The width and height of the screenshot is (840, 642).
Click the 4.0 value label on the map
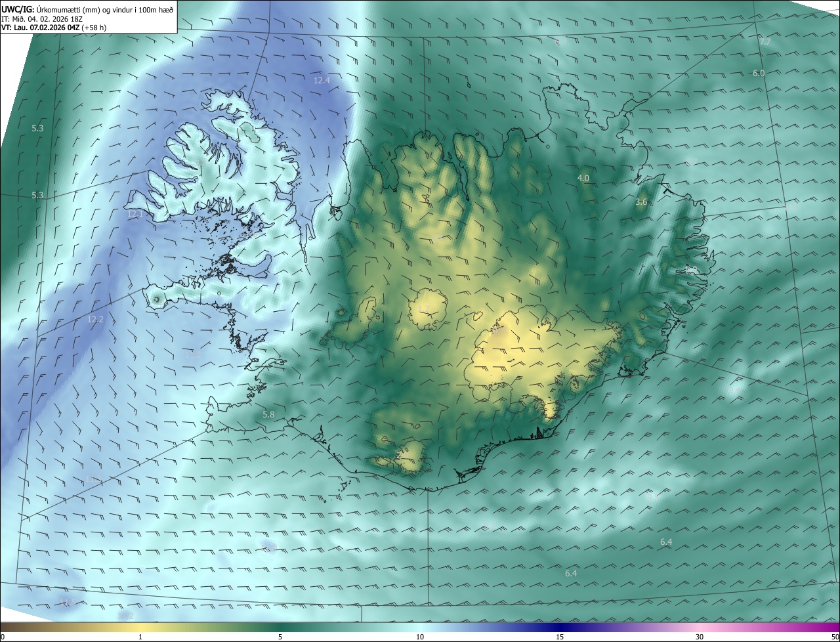[x=583, y=179]
